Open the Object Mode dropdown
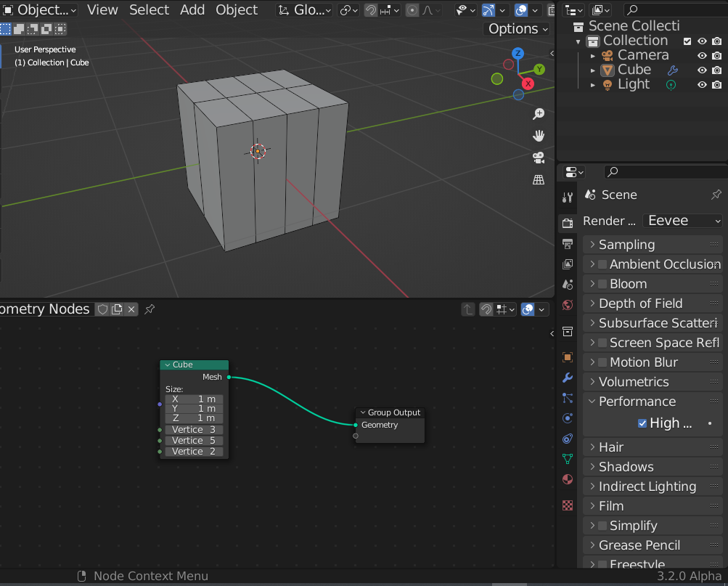The width and height of the screenshot is (728, 586). coord(40,9)
